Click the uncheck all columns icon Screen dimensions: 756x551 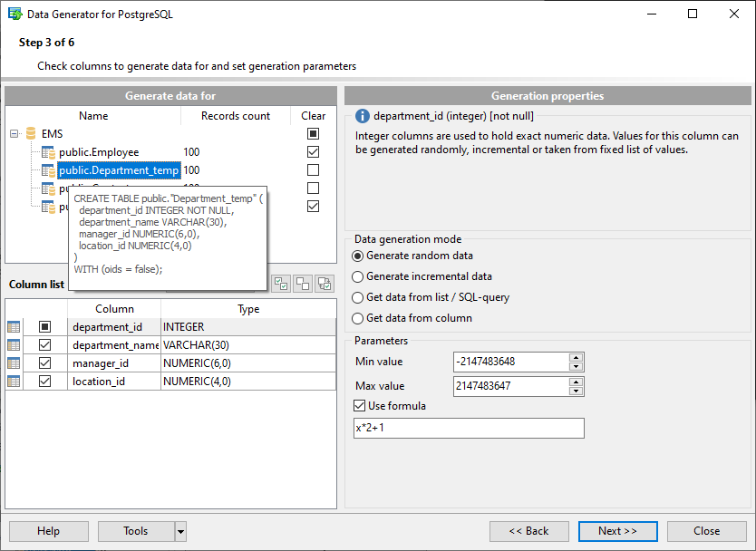pyautogui.click(x=303, y=284)
